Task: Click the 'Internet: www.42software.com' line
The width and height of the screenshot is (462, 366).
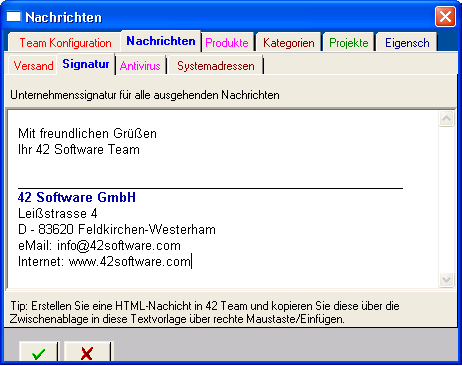Action: tap(104, 261)
